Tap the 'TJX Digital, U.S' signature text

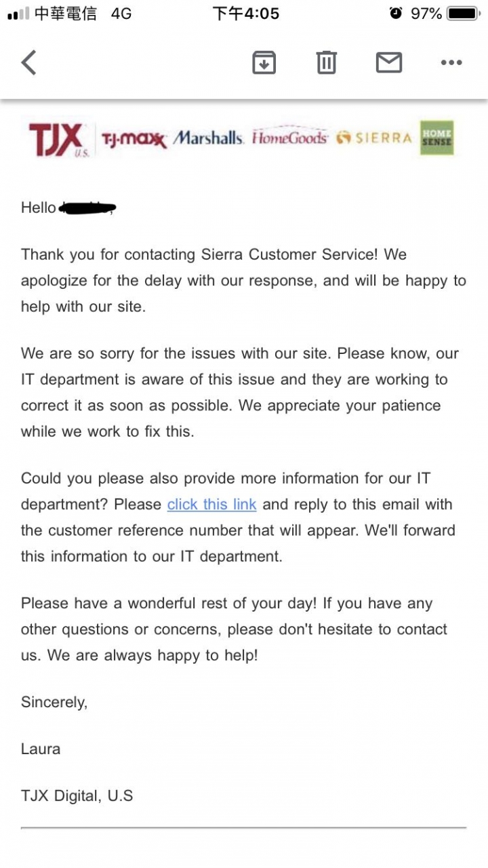[x=77, y=796]
